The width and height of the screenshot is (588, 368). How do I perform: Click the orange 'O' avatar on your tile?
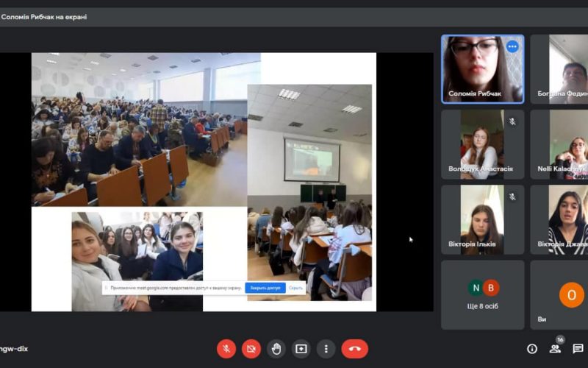(x=571, y=294)
